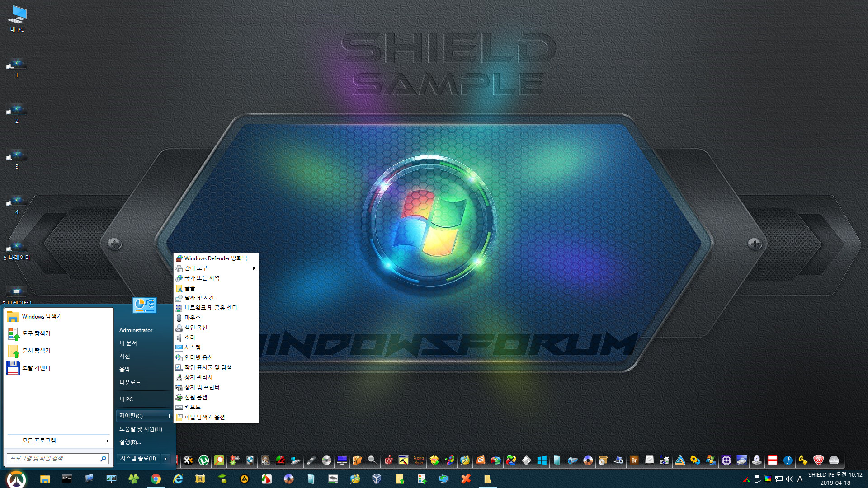Click the AIMP triangle taskbar icon
This screenshot has height=488, width=868.
245,479
